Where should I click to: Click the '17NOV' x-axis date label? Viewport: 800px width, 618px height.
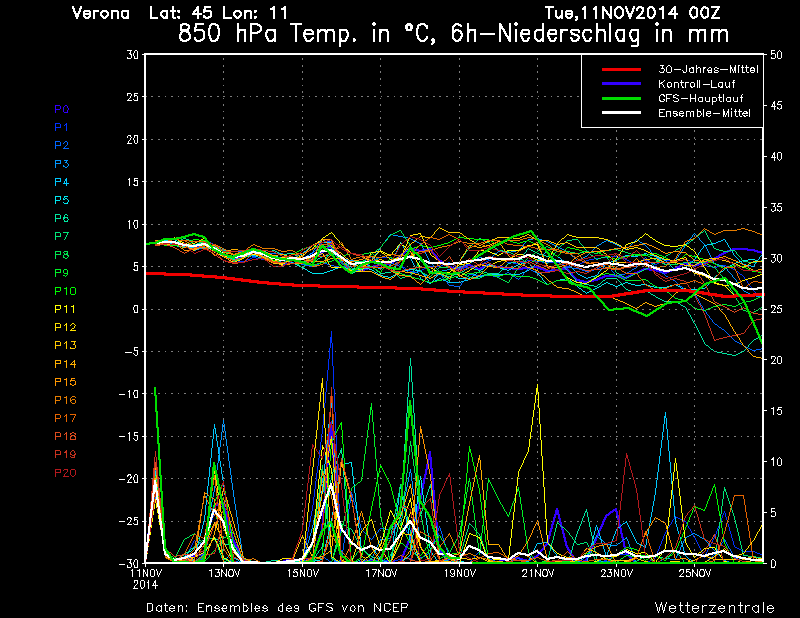pyautogui.click(x=381, y=574)
